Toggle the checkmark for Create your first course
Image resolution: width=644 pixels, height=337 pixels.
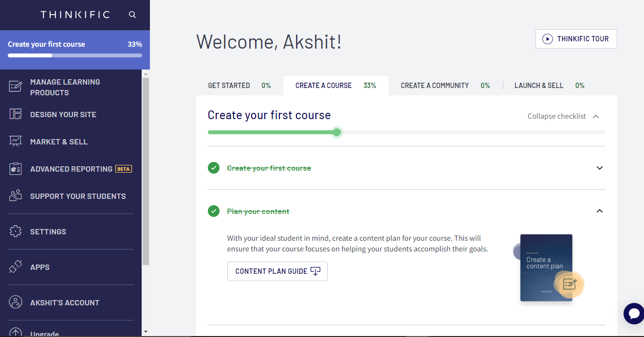click(214, 168)
